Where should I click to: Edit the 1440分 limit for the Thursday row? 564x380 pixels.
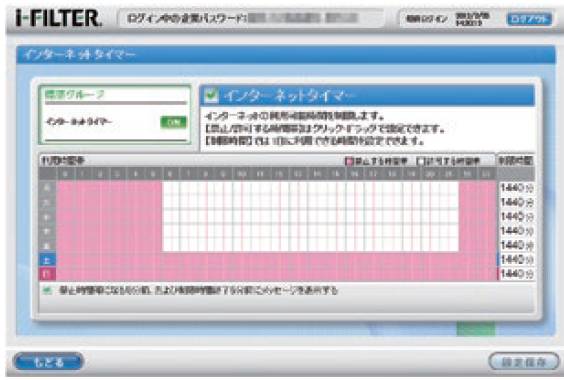(516, 231)
